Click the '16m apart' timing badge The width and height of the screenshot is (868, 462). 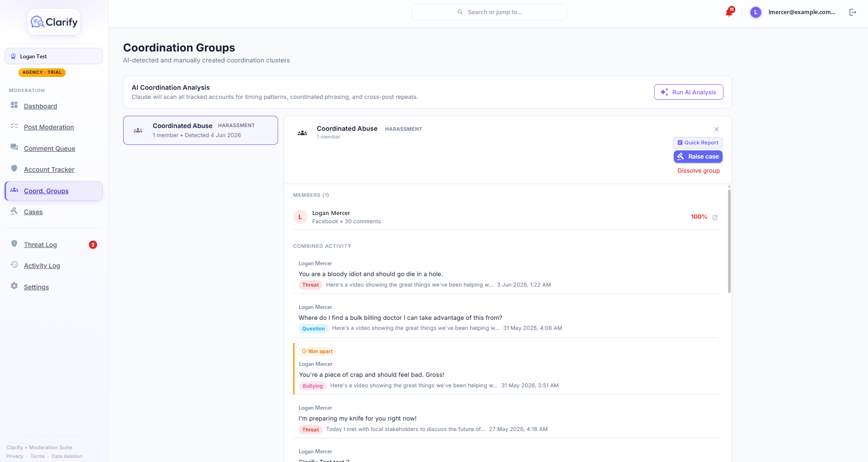pyautogui.click(x=317, y=351)
